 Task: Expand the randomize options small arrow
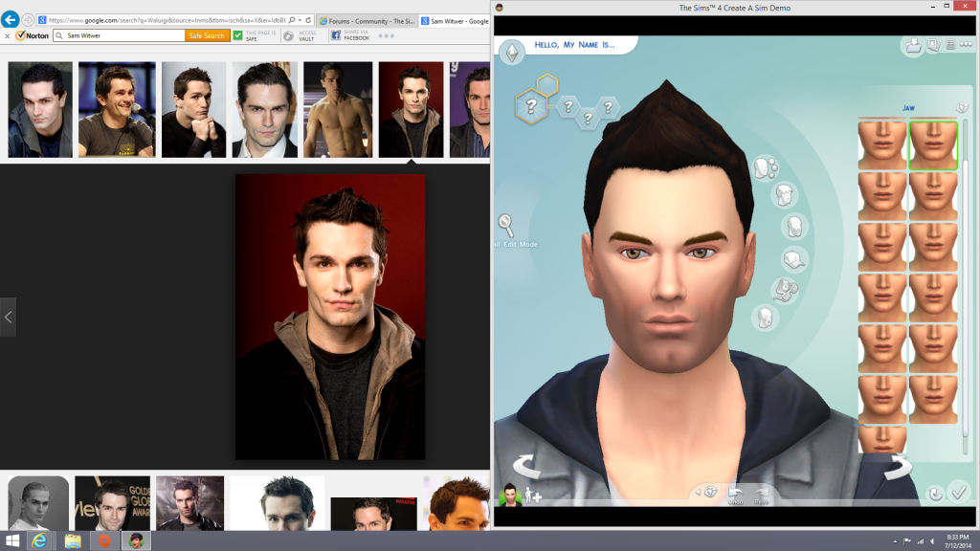point(698,493)
